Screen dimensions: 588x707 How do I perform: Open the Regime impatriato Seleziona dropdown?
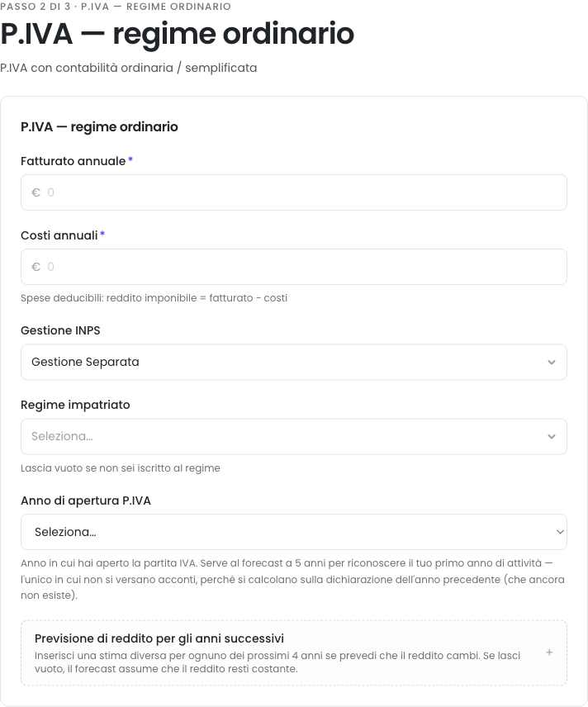point(294,436)
